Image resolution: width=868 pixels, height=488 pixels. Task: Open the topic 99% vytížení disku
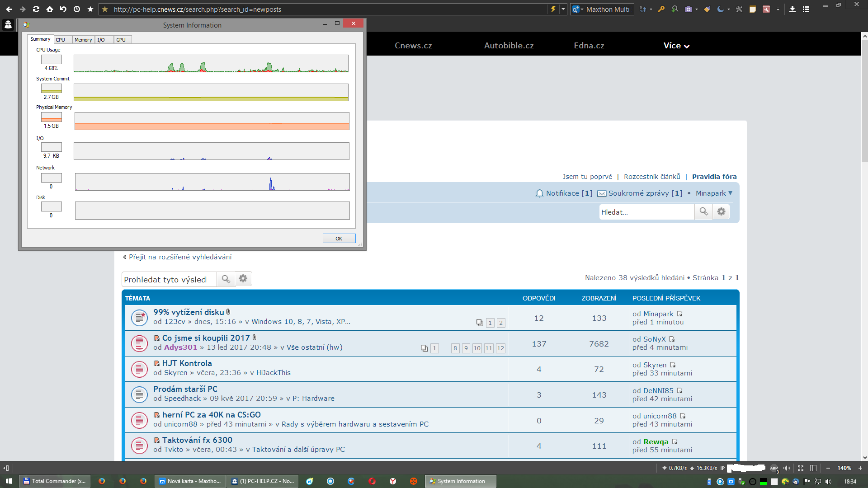(x=189, y=312)
